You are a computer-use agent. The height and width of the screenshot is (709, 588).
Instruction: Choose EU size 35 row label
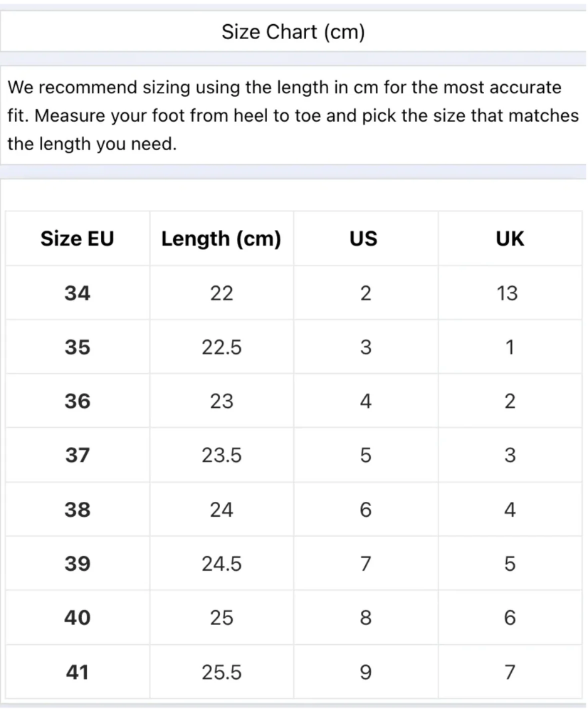pyautogui.click(x=77, y=347)
